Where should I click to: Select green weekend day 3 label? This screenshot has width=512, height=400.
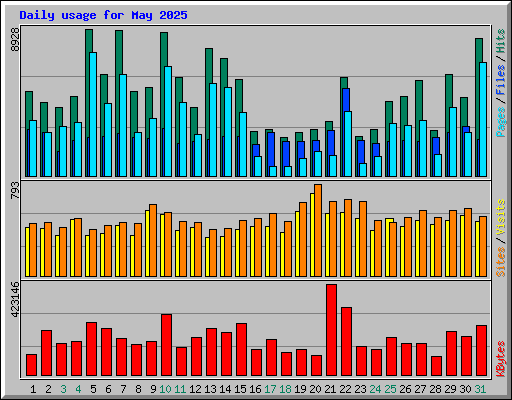[63, 389]
